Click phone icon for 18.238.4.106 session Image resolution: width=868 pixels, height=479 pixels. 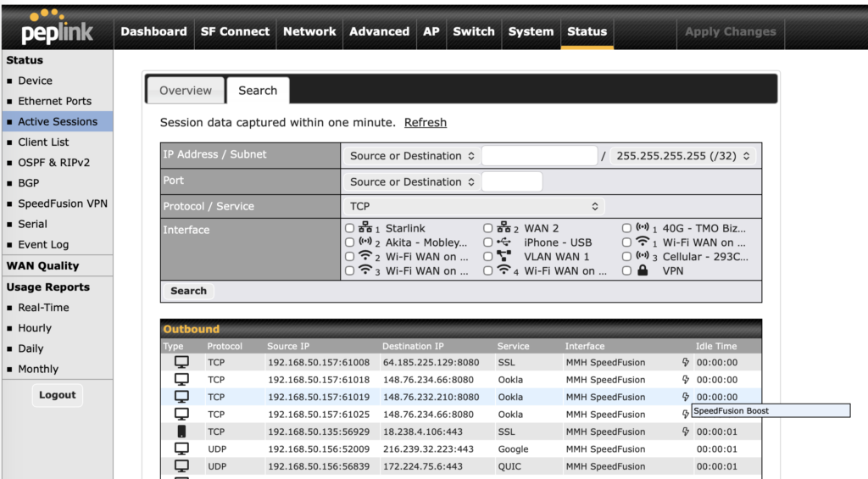pos(181,431)
